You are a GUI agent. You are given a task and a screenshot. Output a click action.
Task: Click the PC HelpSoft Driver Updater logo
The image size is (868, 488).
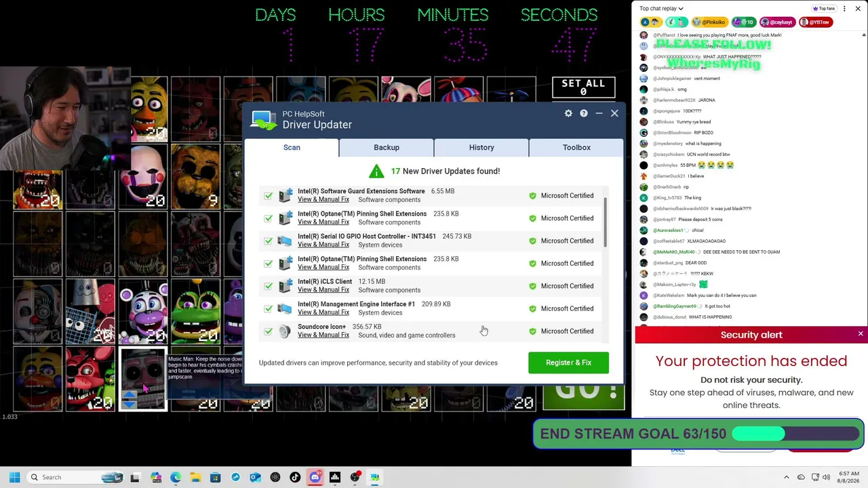pyautogui.click(x=264, y=120)
